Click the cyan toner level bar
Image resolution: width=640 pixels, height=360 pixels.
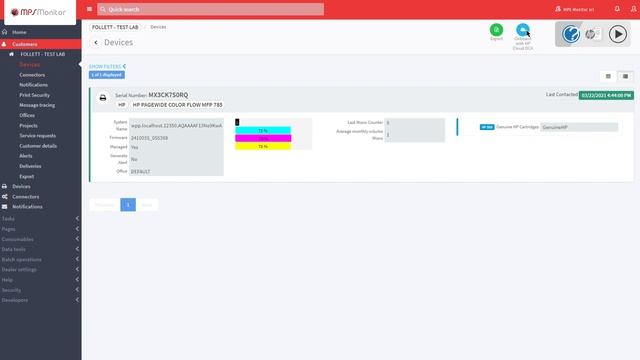coord(263,131)
